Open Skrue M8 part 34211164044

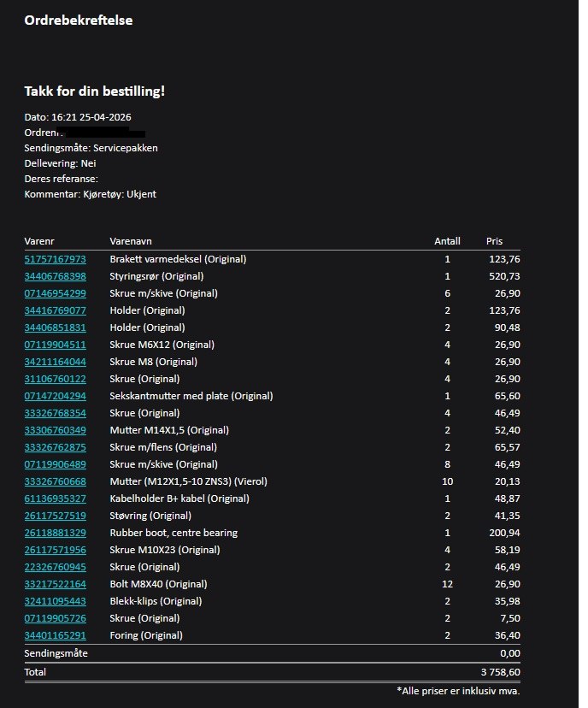55,362
